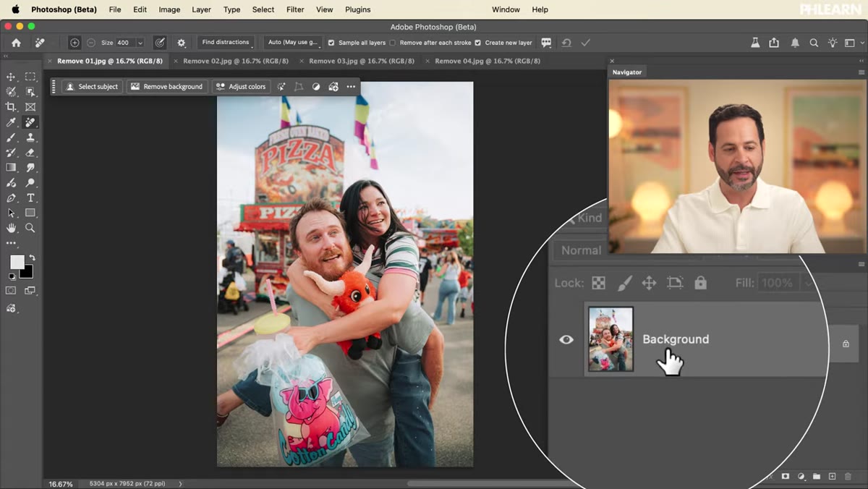The width and height of the screenshot is (868, 489).
Task: Commit removal with the checkmark icon
Action: click(x=585, y=43)
